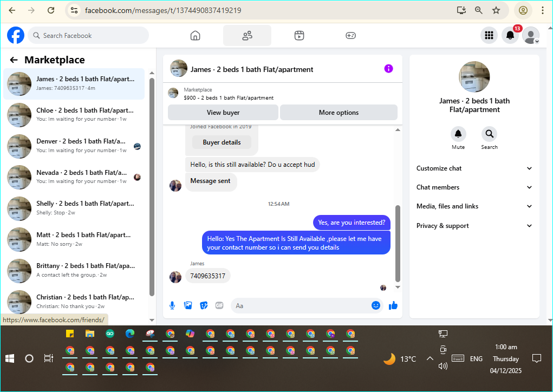Open notifications bell with 13 badge
The image size is (553, 392).
[510, 35]
